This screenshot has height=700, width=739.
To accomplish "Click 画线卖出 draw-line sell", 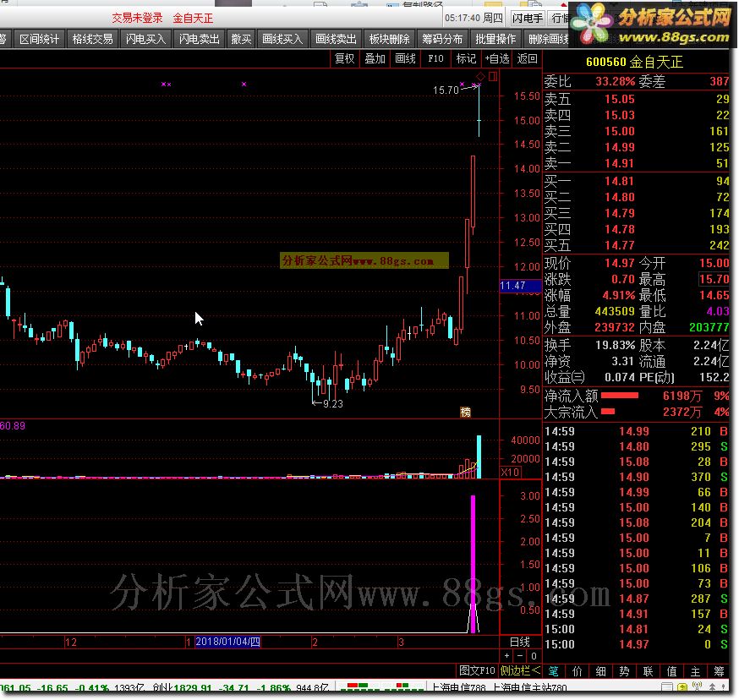I will [336, 39].
